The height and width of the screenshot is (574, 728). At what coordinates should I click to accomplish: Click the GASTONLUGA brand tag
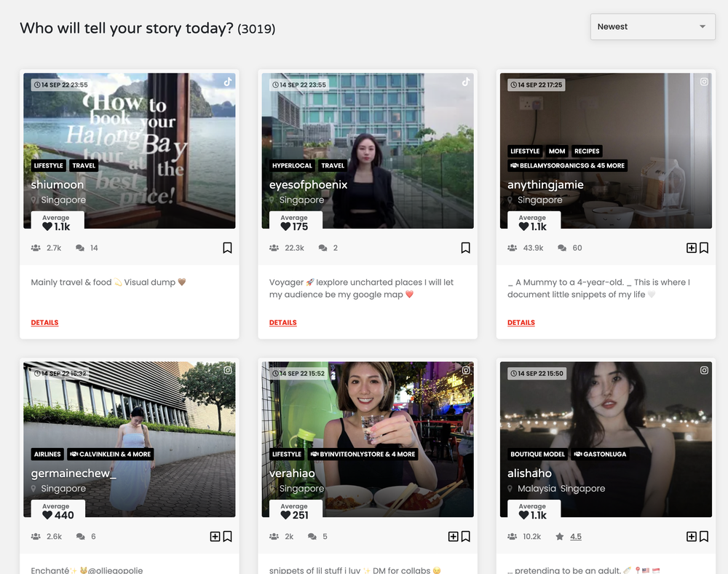600,455
